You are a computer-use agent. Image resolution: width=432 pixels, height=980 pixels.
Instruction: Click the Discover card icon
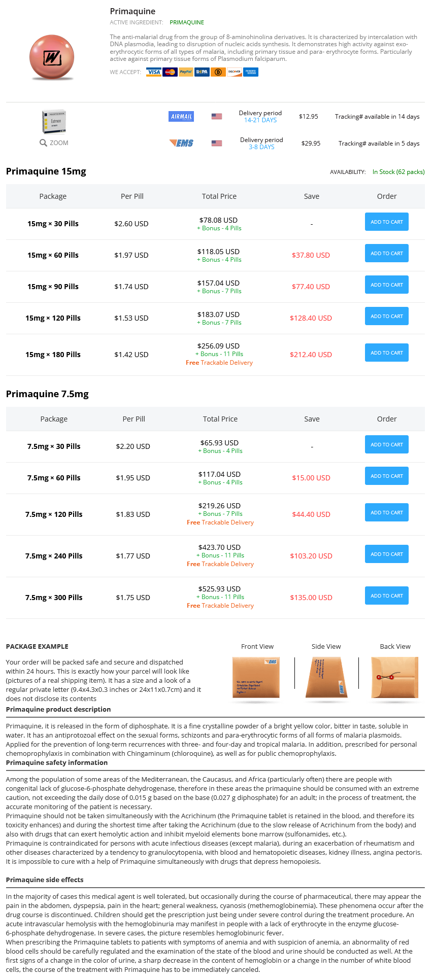click(235, 72)
